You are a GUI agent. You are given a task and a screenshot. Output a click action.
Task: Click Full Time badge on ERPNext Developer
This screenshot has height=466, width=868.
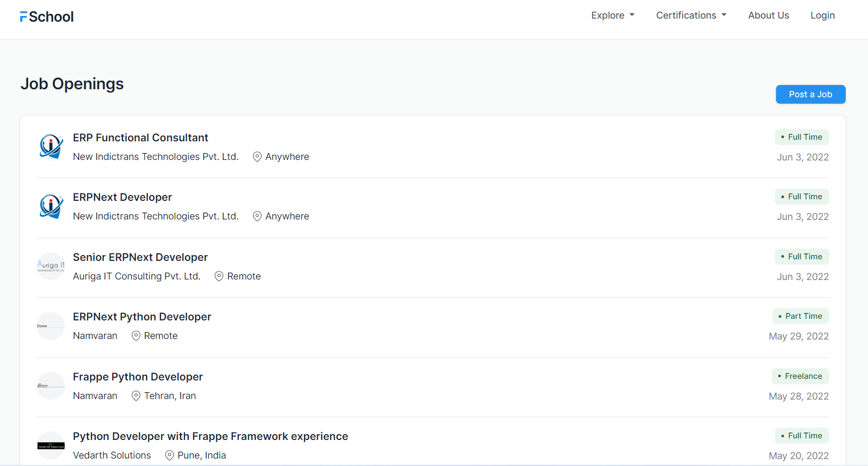(802, 197)
